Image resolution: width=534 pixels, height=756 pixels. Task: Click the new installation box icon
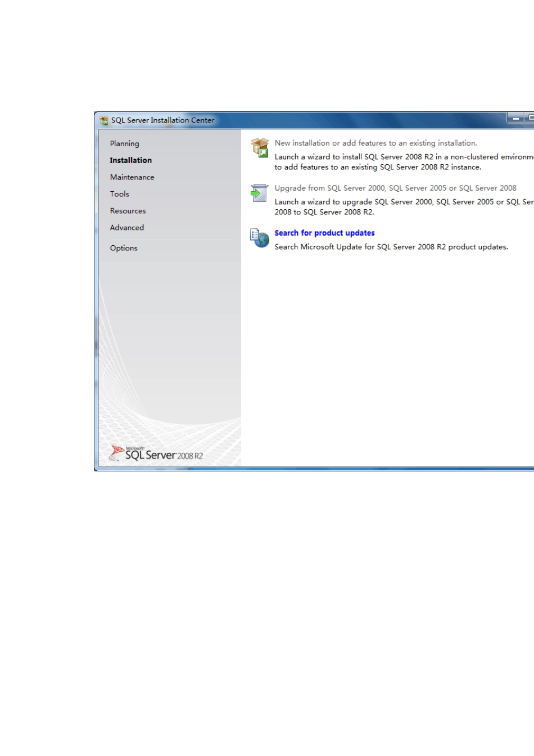coord(260,148)
